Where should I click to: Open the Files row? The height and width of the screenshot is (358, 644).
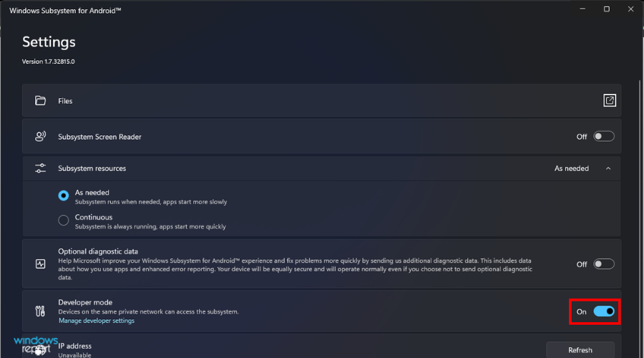[x=286, y=101]
